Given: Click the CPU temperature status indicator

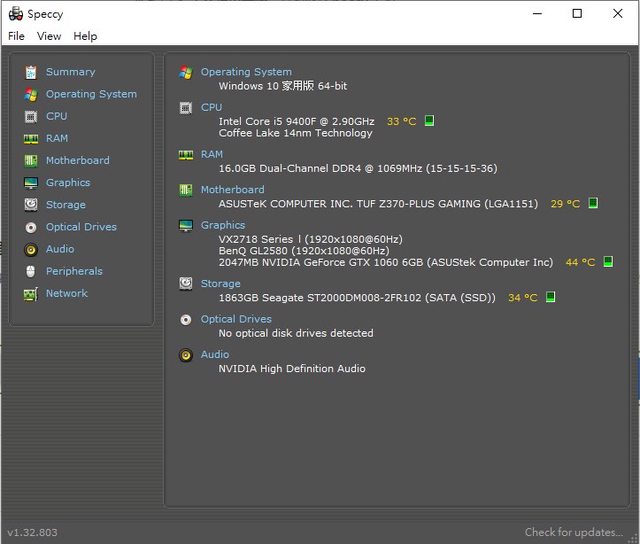Looking at the screenshot, I should coord(429,121).
